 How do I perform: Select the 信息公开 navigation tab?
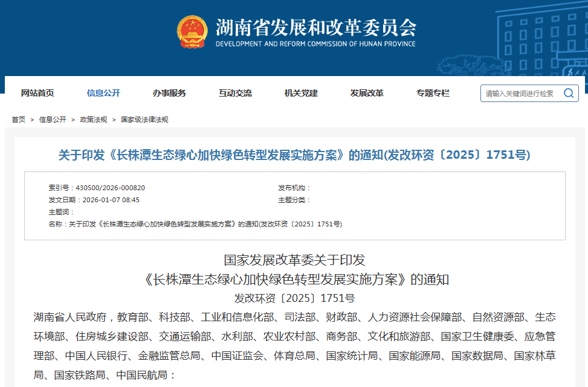click(x=104, y=93)
